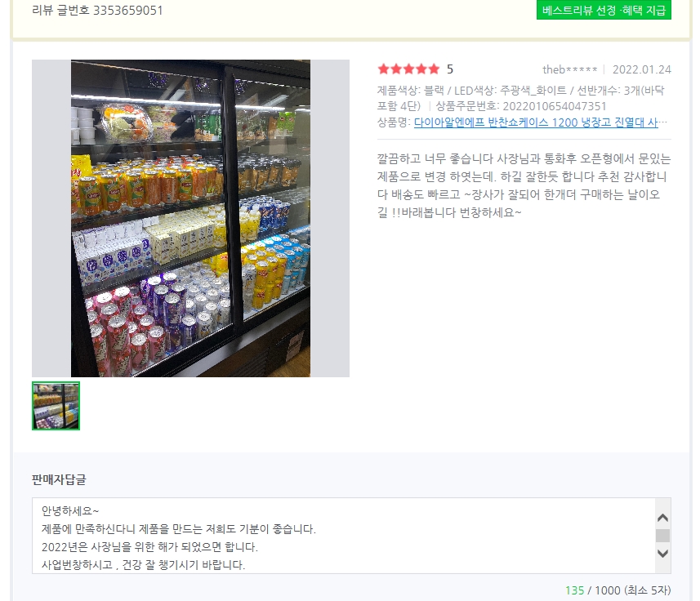Click the 리뷰 글번호 3353659051 text
700x601 pixels.
click(97, 11)
